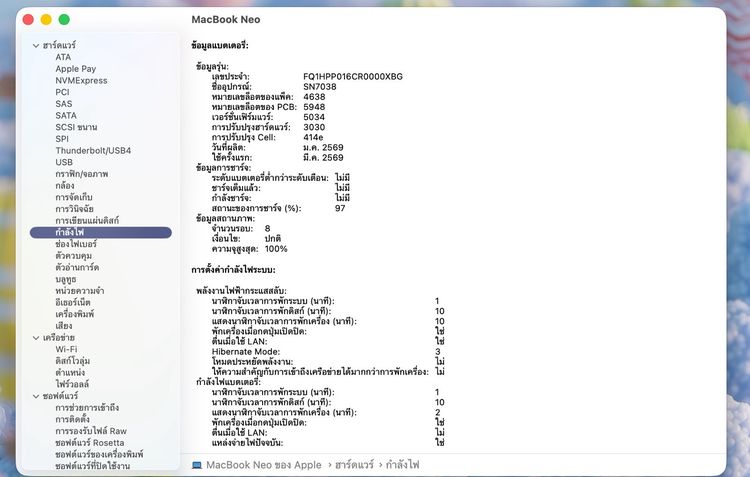Click the แหล่งจ่ายไฟปัจจุบัน row label

pos(247,443)
